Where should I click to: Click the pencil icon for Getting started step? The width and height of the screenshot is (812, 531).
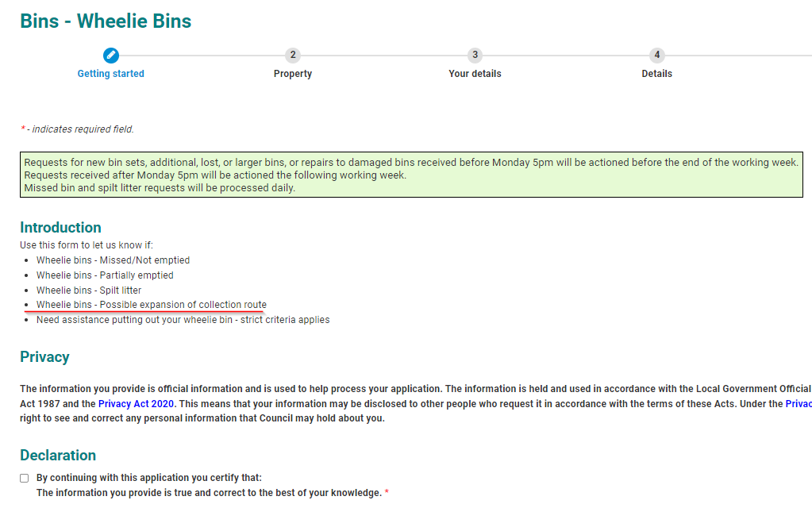point(111,55)
